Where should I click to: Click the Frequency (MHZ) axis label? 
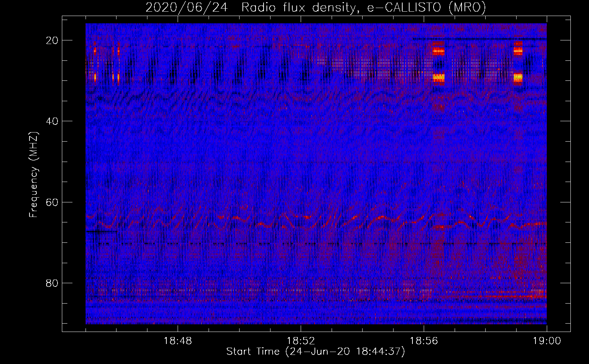click(x=33, y=175)
